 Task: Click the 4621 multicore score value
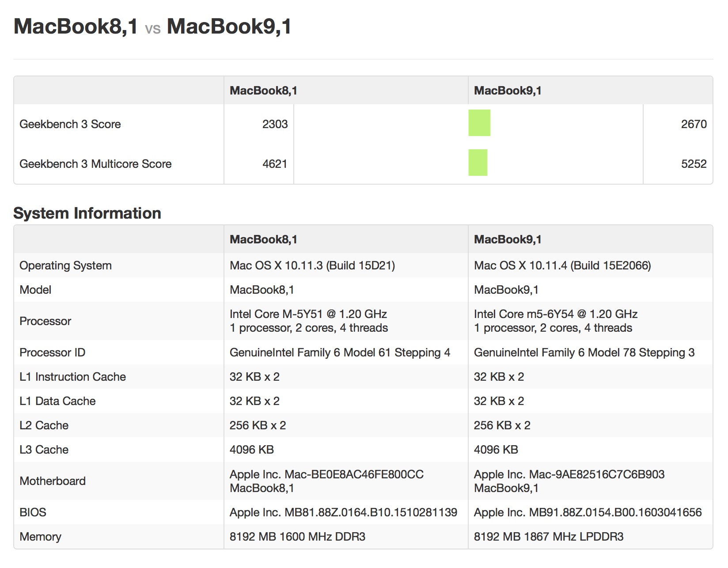(275, 164)
